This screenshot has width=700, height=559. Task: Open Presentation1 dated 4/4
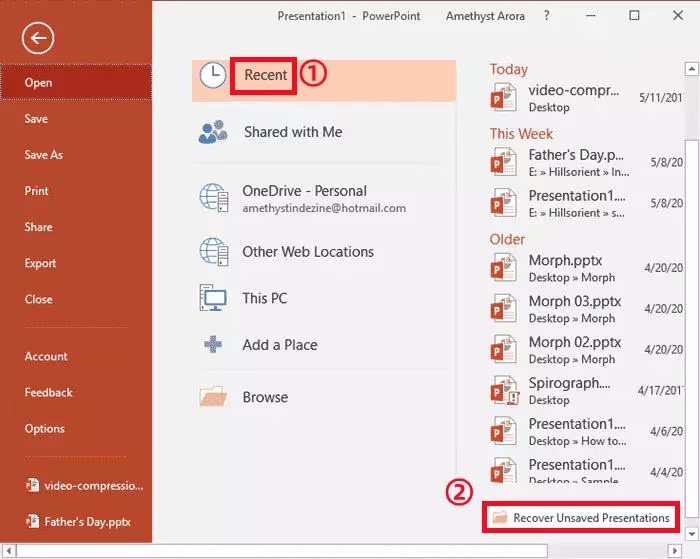[x=585, y=470]
